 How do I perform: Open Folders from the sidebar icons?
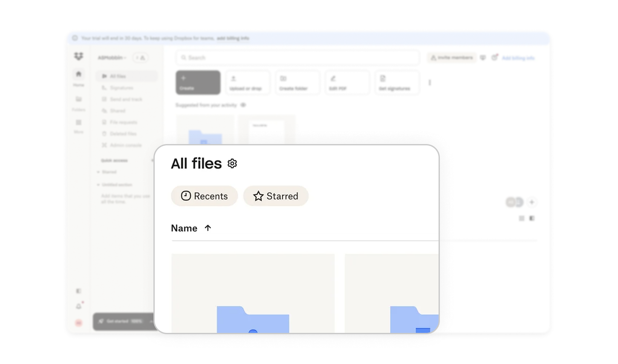coord(78,99)
